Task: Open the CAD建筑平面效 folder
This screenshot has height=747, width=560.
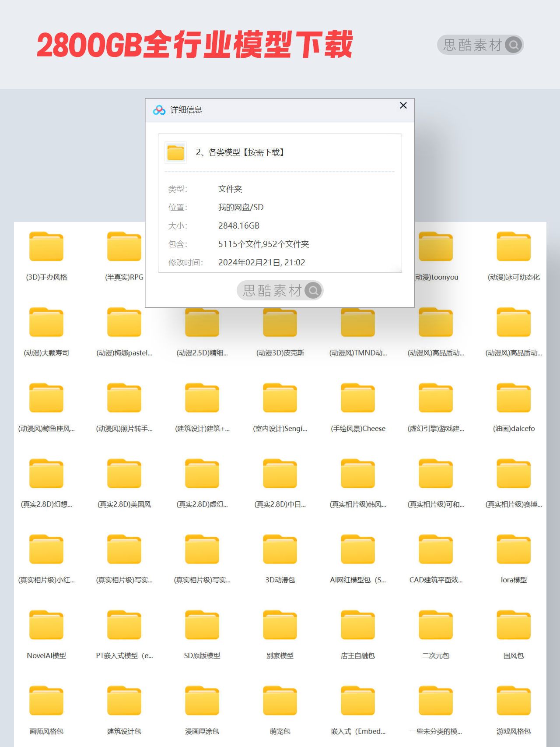Action: (436, 549)
